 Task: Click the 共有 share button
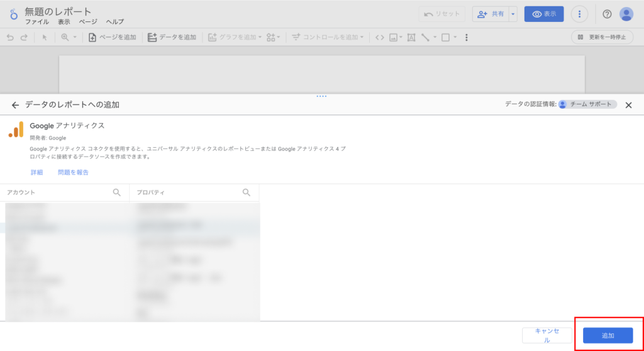[491, 14]
